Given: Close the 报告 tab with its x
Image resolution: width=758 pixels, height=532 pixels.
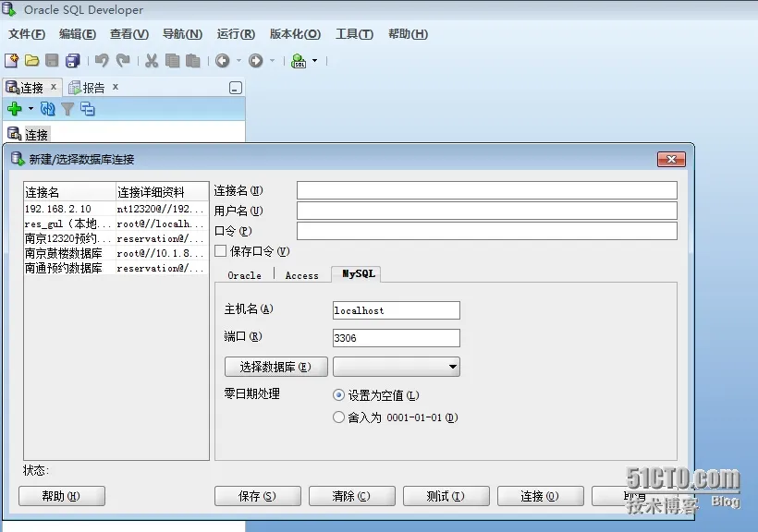Looking at the screenshot, I should click(x=115, y=87).
